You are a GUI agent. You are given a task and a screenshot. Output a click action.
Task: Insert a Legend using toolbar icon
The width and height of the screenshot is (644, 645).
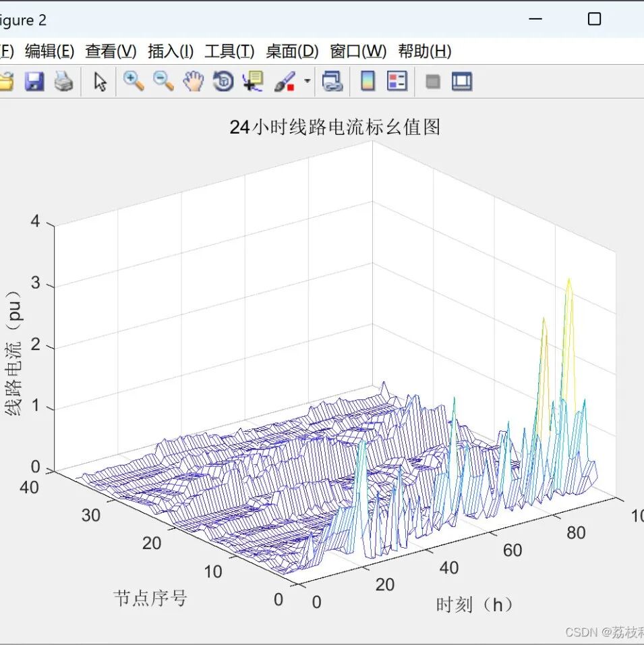tap(397, 81)
